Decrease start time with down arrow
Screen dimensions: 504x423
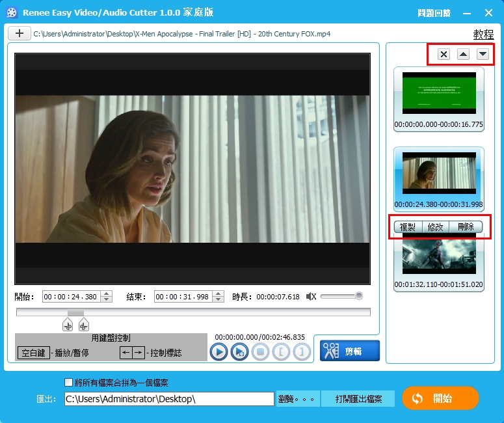pyautogui.click(x=107, y=299)
